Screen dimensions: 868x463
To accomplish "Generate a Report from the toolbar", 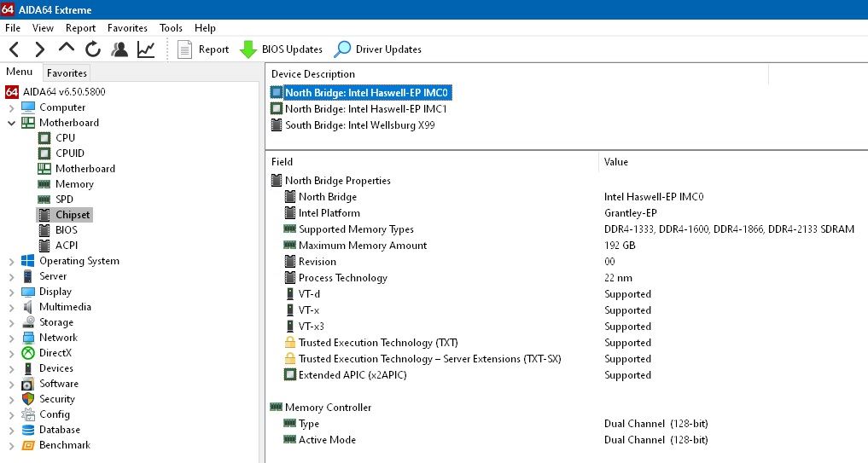I will coord(203,49).
